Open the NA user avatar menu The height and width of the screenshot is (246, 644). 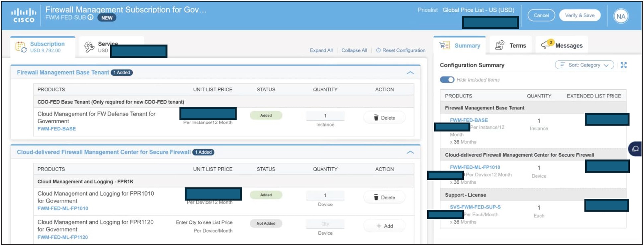click(621, 16)
